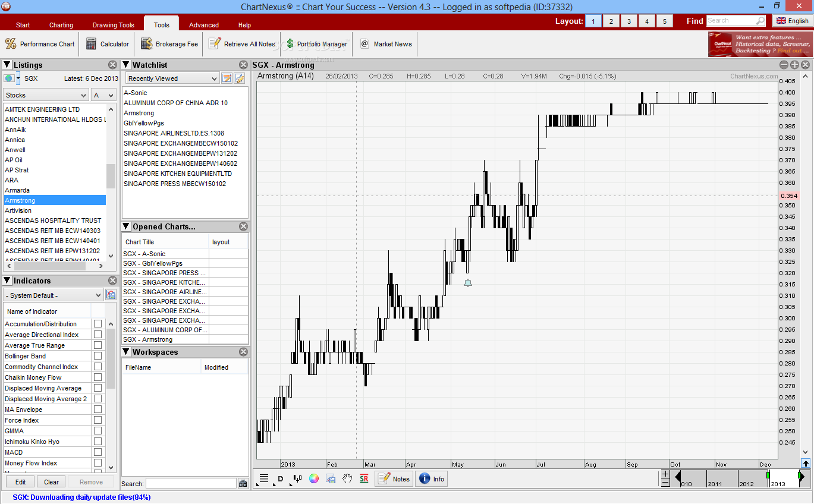
Task: Open the Drawing Tools tab
Action: point(113,25)
